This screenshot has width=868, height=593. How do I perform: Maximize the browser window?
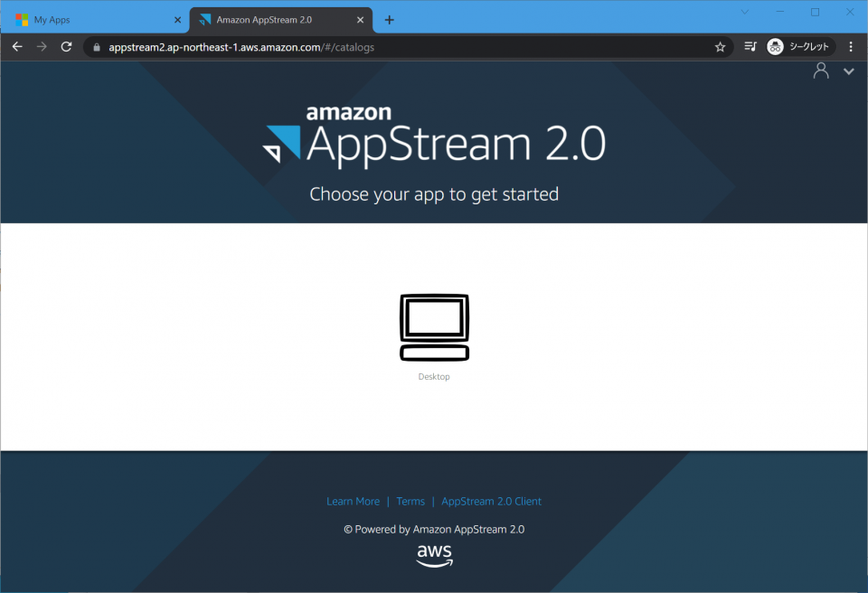[815, 12]
